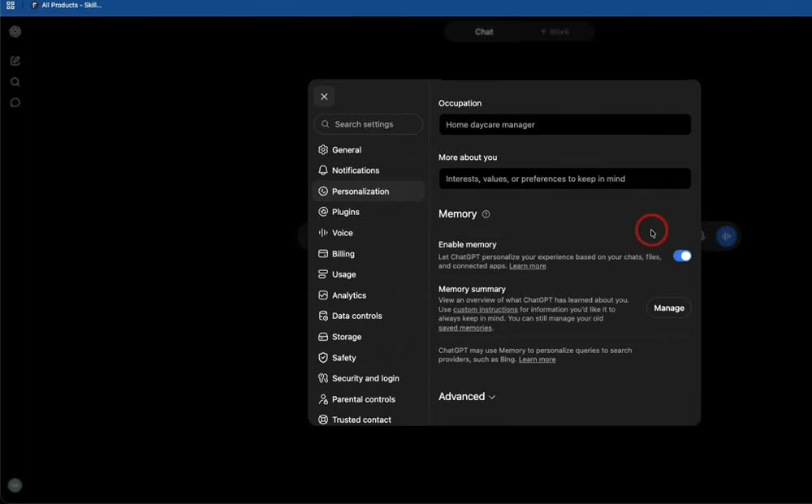
Task: Click Learn more under Enable memory
Action: point(527,266)
